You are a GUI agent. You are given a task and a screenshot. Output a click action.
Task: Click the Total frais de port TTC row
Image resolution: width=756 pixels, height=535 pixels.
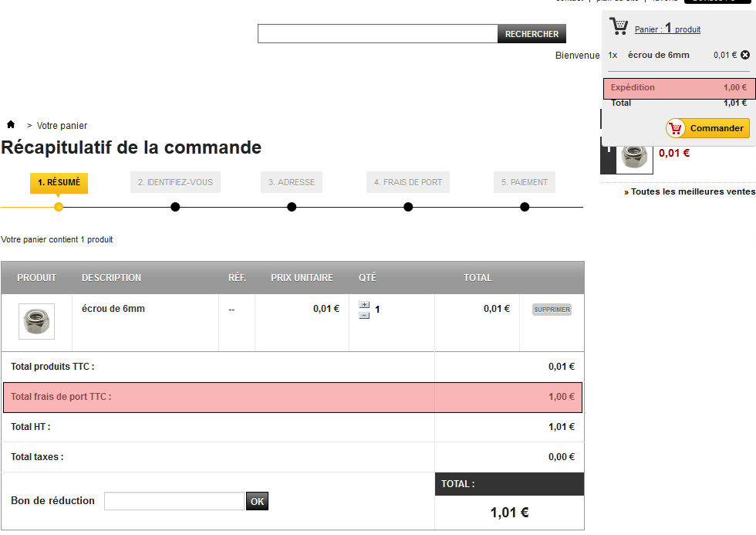(292, 397)
